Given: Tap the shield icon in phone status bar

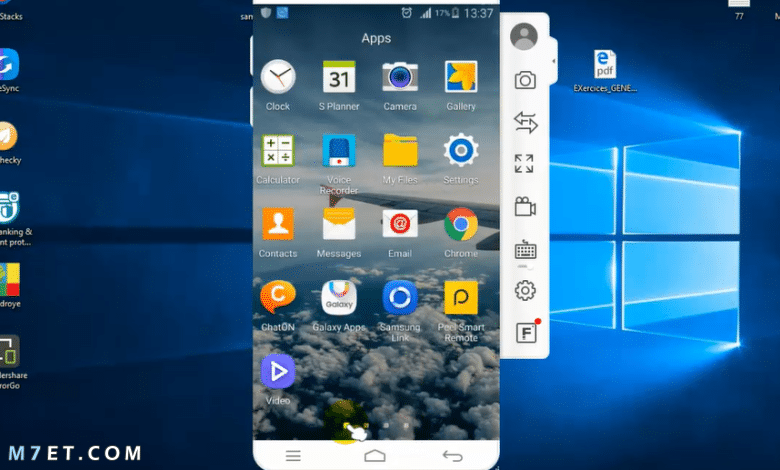Looking at the screenshot, I should 266,12.
